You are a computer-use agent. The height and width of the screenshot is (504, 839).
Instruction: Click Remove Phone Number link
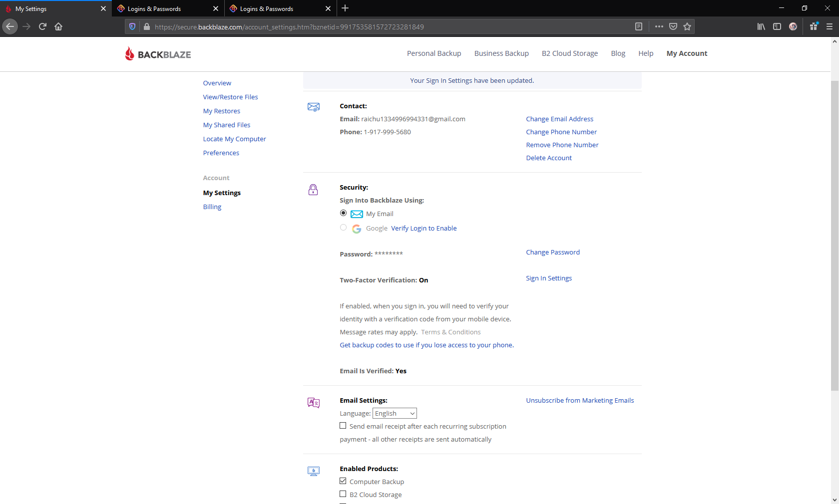562,145
